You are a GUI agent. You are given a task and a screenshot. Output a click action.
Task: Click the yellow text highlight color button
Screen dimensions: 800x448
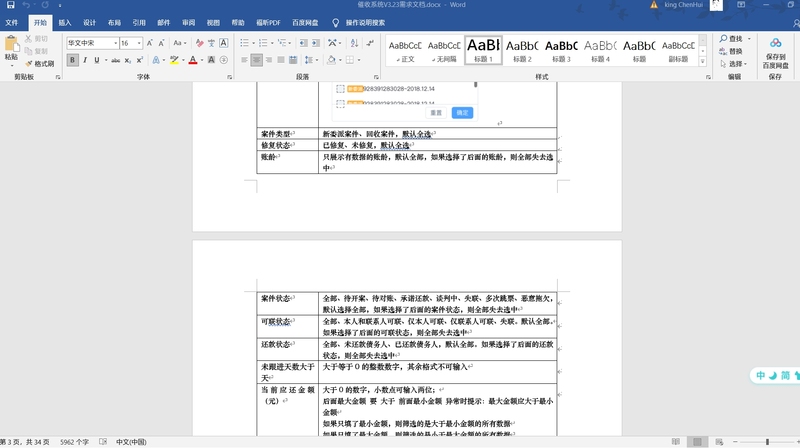coord(174,60)
